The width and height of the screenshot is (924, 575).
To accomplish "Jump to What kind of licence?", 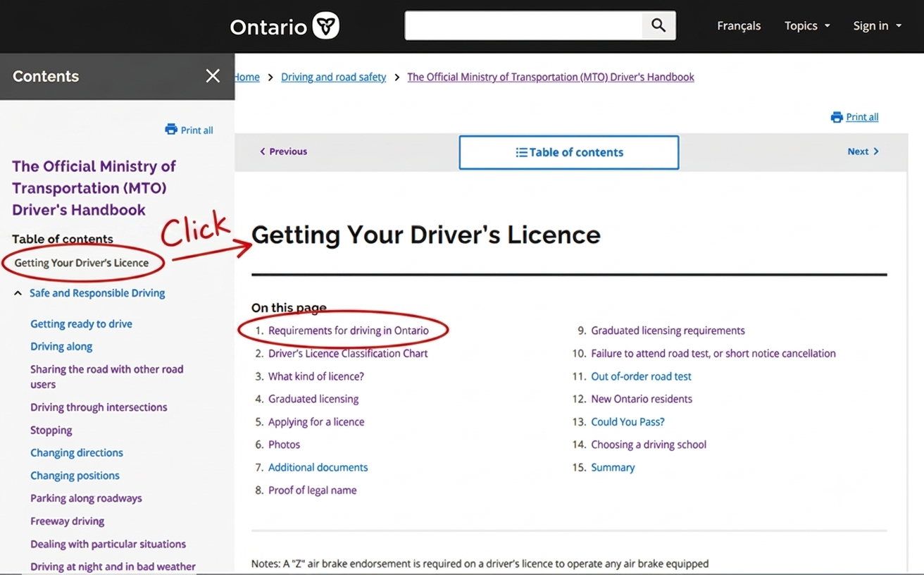I will point(316,376).
